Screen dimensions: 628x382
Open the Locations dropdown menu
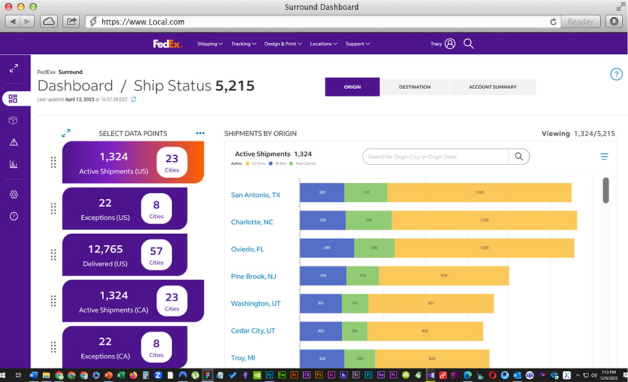point(324,44)
